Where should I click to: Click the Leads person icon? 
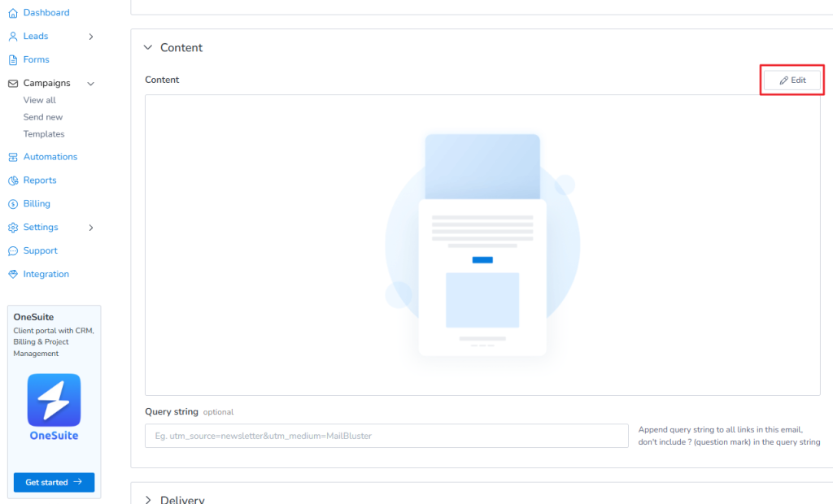[13, 36]
